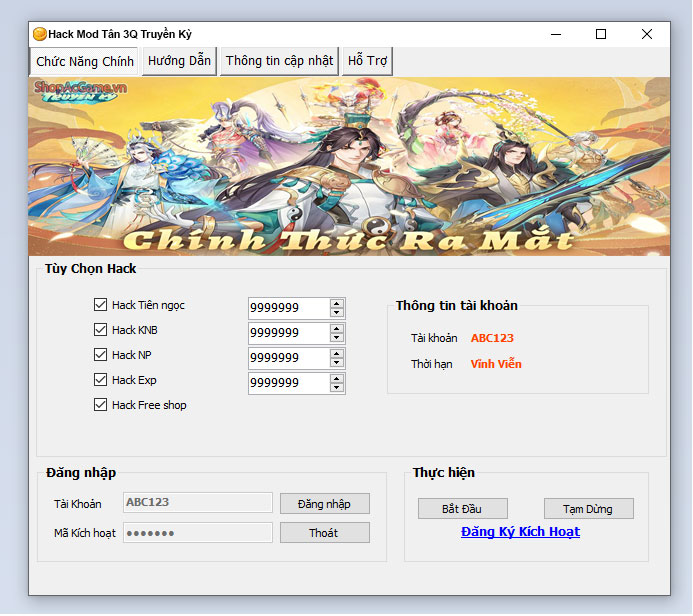Image resolution: width=693 pixels, height=616 pixels.
Task: Pause using the Tạm Dừng button
Action: click(x=589, y=509)
